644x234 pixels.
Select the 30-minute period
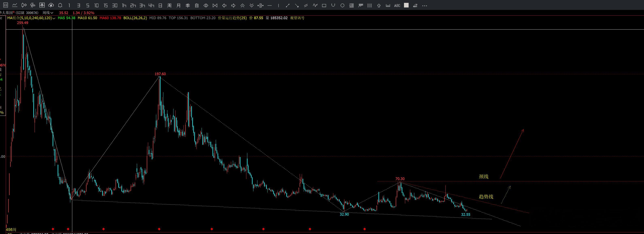click(115, 5)
